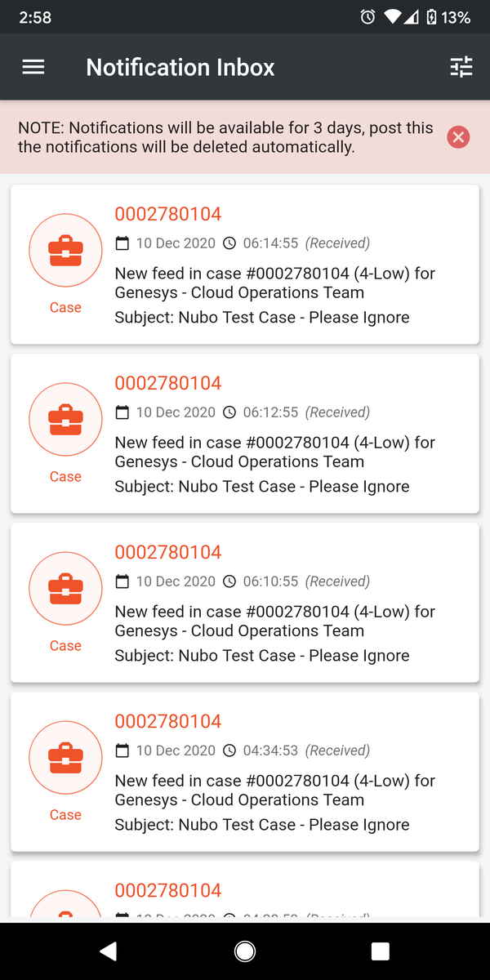Select the subject line of 04:34:53 notification
The height and width of the screenshot is (980, 490).
tap(262, 825)
